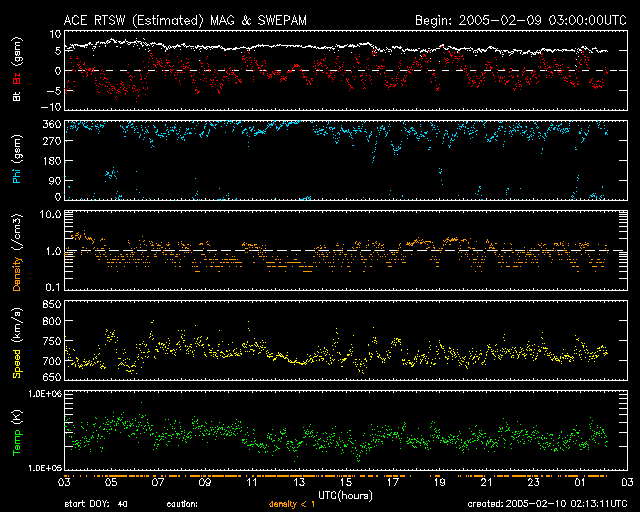Click the Speed (km/s) axis label
640x512 pixels.
[x=17, y=345]
